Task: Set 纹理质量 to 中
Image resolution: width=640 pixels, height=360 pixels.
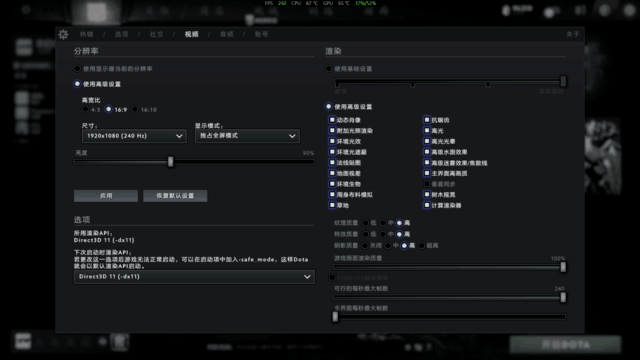Action: [382, 223]
